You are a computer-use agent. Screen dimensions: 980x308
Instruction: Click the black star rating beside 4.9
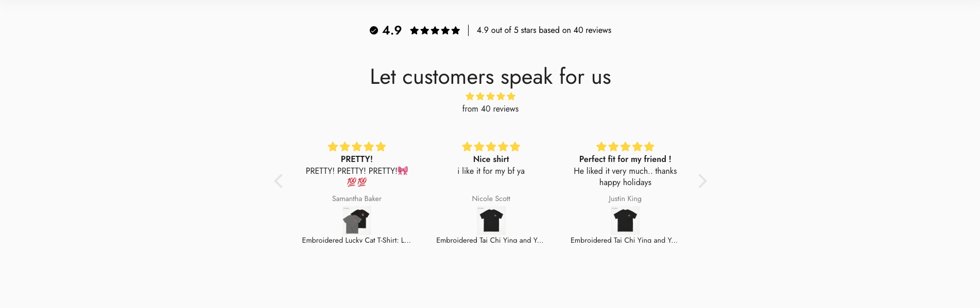pyautogui.click(x=435, y=30)
